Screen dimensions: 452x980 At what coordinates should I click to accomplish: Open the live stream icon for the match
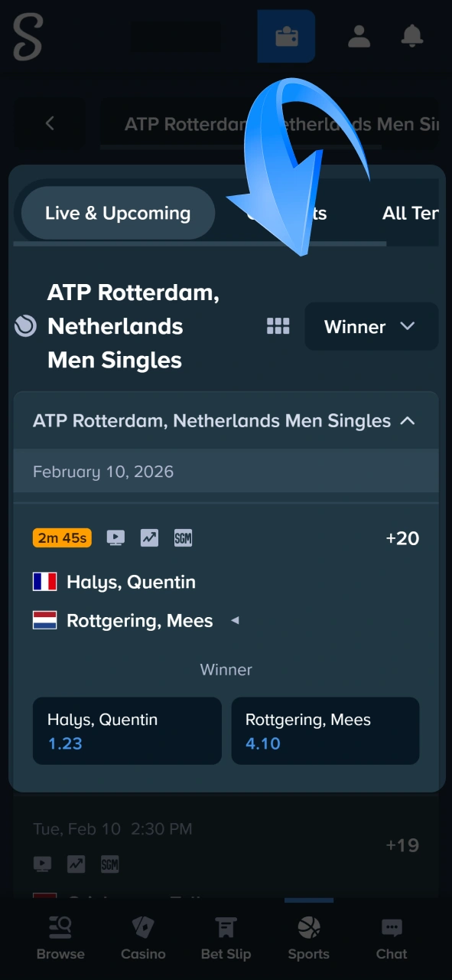click(x=115, y=537)
